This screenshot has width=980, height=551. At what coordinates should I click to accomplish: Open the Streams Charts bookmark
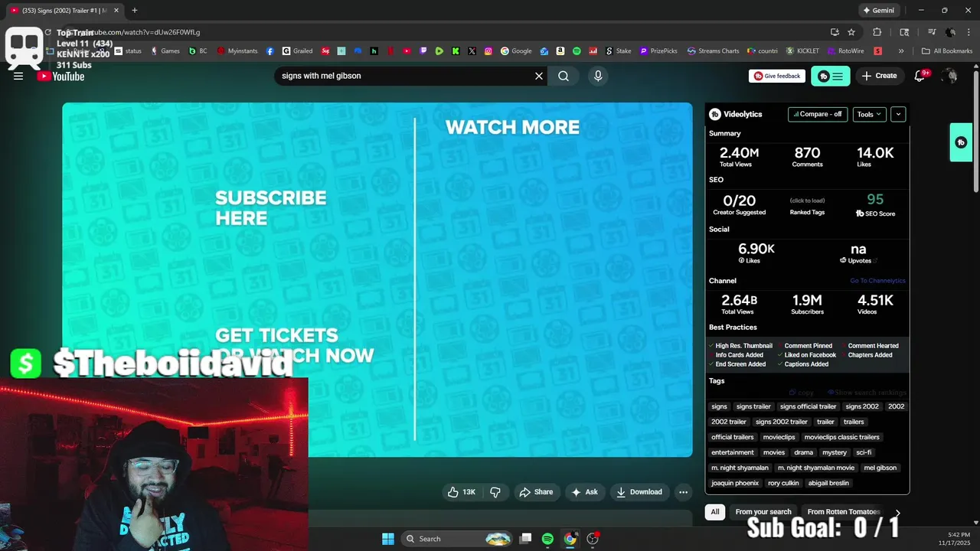[714, 51]
